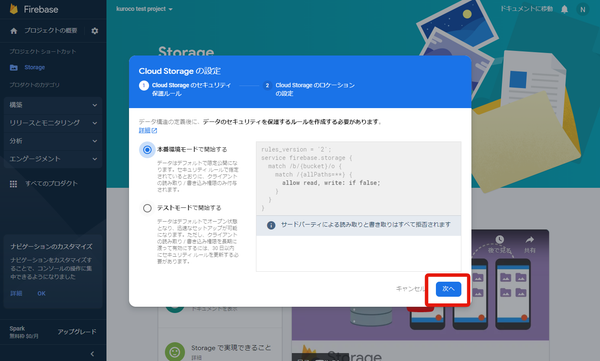
Task: Click the external link icon next to 詳細
Action: pyautogui.click(x=154, y=131)
